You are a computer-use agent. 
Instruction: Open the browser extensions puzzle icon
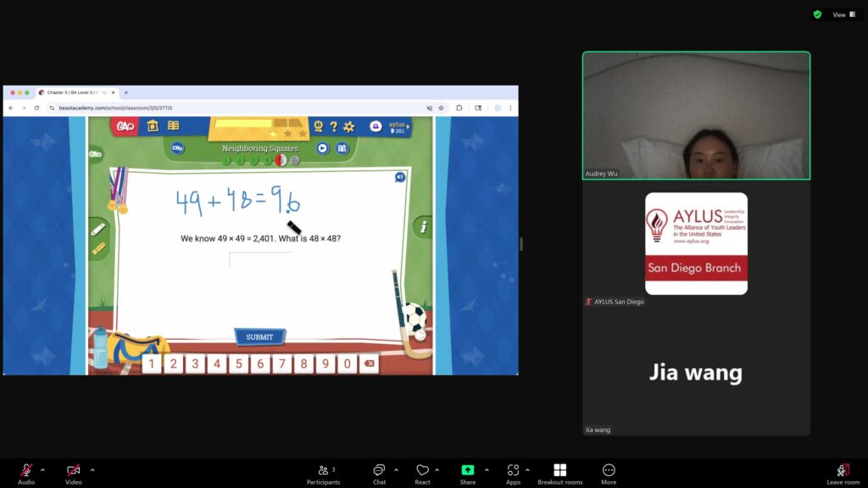point(459,108)
